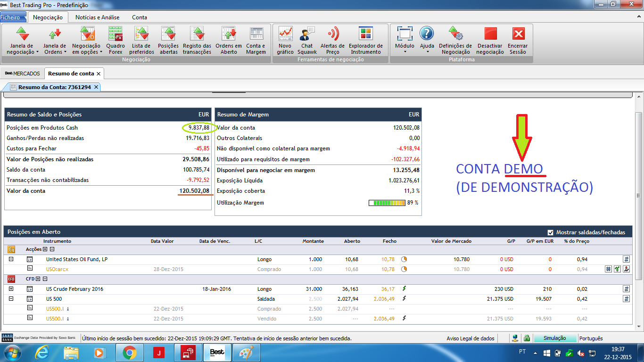This screenshot has width=644, height=362.
Task: Click the Utilização Margem progress bar
Action: [387, 203]
